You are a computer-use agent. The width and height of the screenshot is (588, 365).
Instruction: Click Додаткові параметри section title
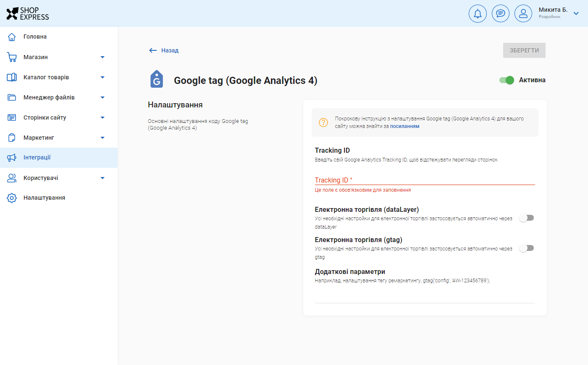(x=350, y=271)
